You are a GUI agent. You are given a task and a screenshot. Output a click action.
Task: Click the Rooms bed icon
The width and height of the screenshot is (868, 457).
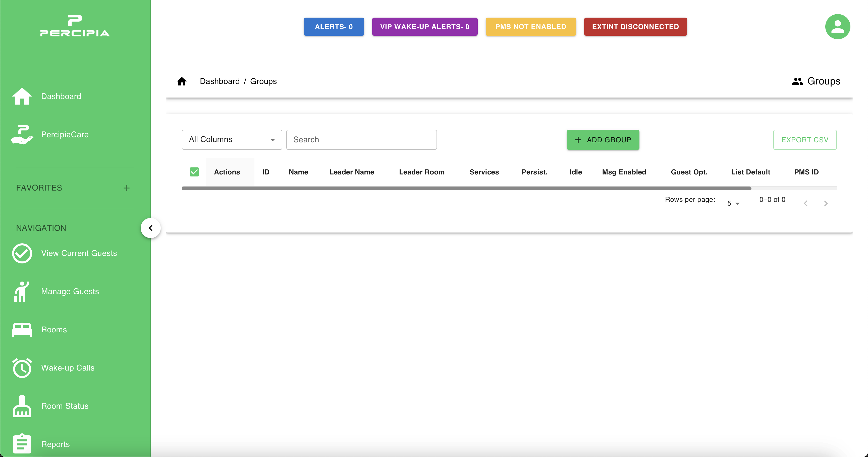pyautogui.click(x=22, y=330)
